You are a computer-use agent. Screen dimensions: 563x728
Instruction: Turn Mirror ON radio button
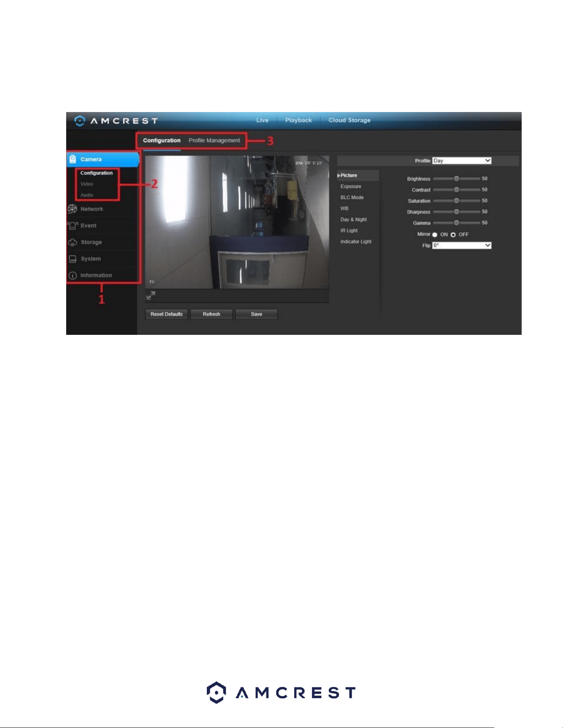point(435,234)
